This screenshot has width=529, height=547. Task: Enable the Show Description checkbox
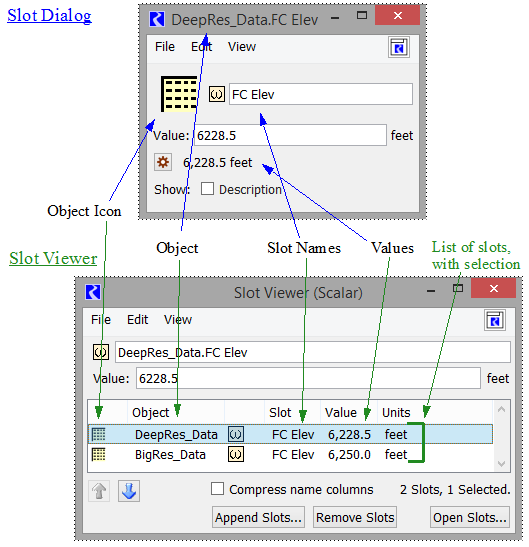click(207, 189)
